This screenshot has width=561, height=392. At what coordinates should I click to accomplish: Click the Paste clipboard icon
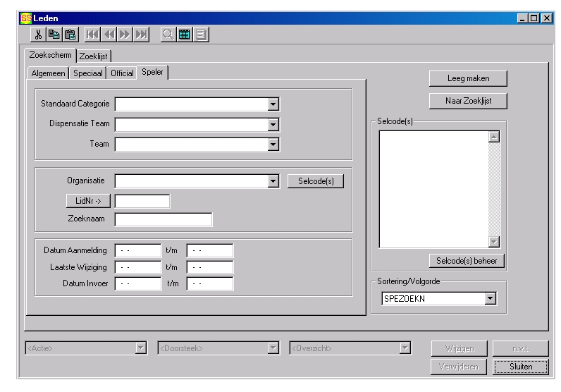(70, 33)
